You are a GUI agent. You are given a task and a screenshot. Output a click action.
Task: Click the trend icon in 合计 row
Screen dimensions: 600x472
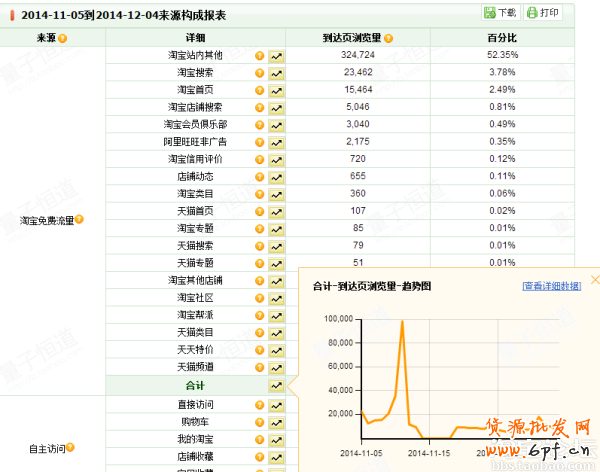pos(276,385)
